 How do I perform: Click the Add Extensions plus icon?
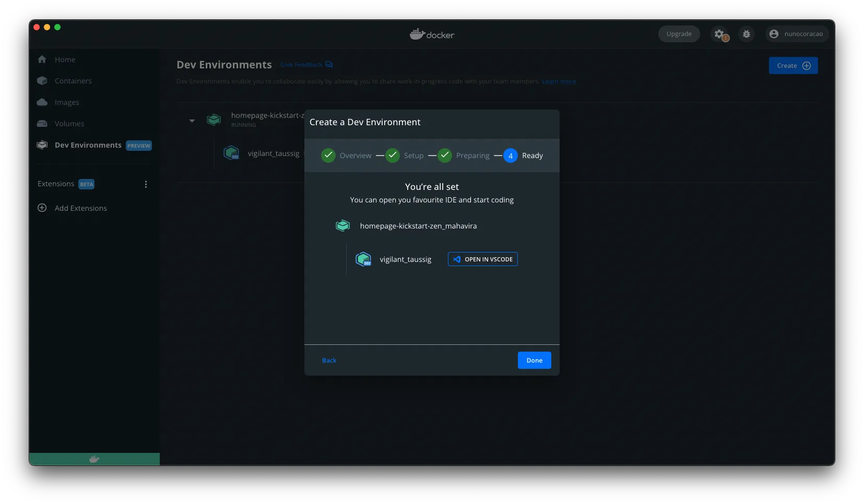click(x=42, y=208)
